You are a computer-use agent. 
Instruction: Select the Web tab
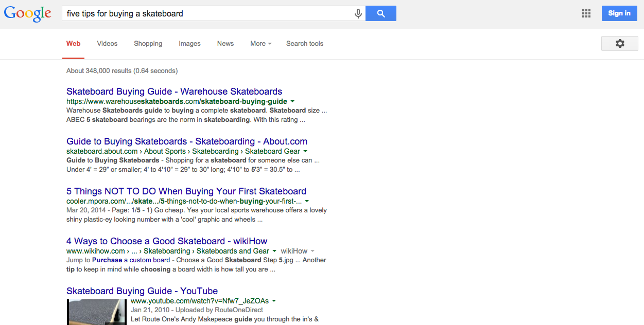(73, 44)
